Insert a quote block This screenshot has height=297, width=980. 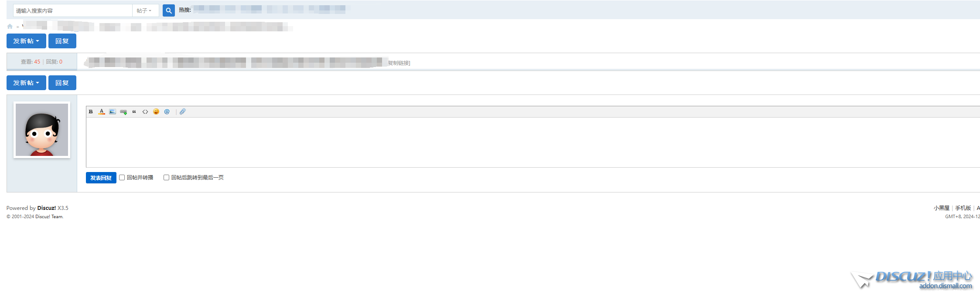(x=134, y=112)
